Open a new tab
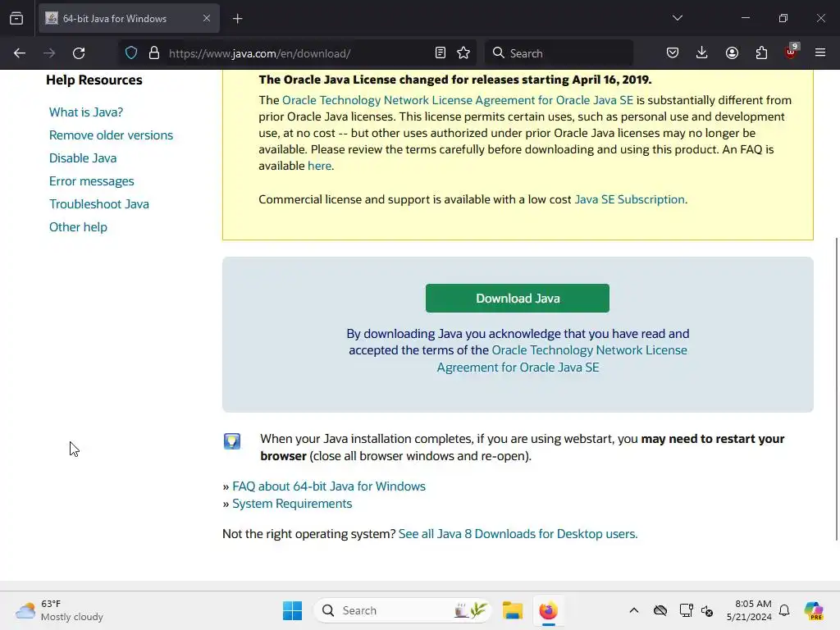The image size is (840, 630). pos(238,19)
